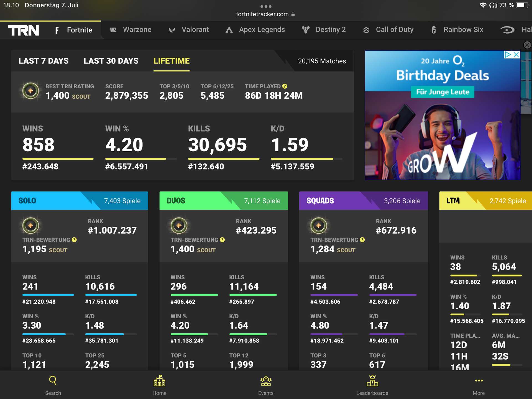Switch to Last 7 Days tab
Image resolution: width=532 pixels, height=399 pixels.
coord(44,61)
